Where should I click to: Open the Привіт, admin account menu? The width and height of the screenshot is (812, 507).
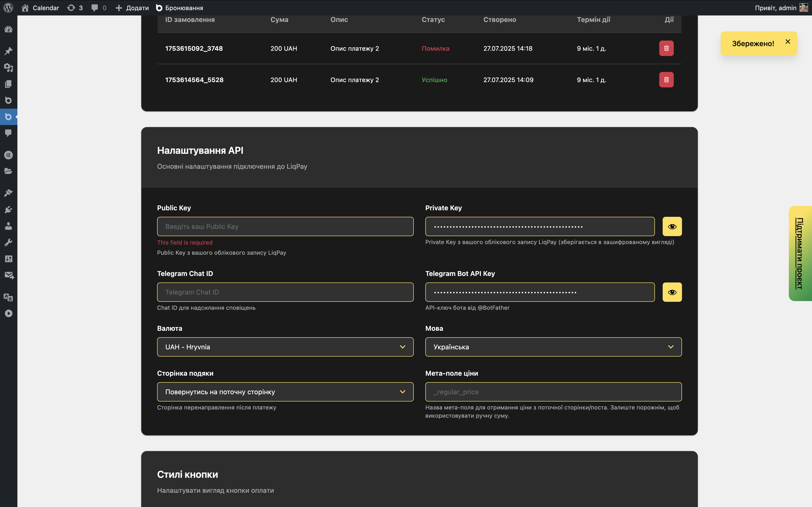click(x=782, y=7)
